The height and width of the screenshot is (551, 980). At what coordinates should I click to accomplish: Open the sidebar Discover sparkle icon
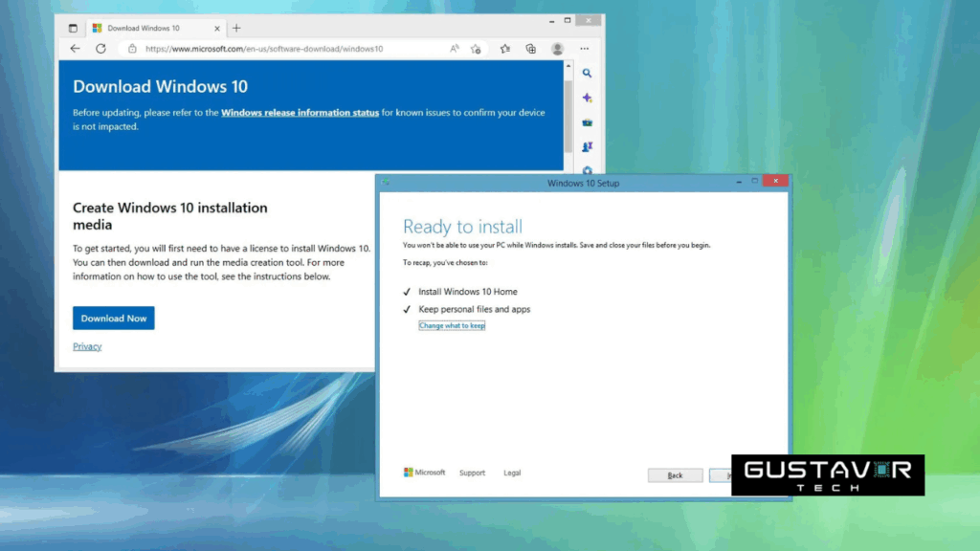[587, 98]
